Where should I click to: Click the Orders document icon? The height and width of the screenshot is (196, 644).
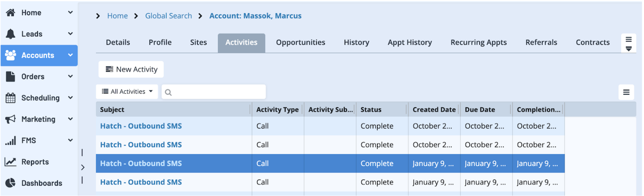[x=11, y=77]
